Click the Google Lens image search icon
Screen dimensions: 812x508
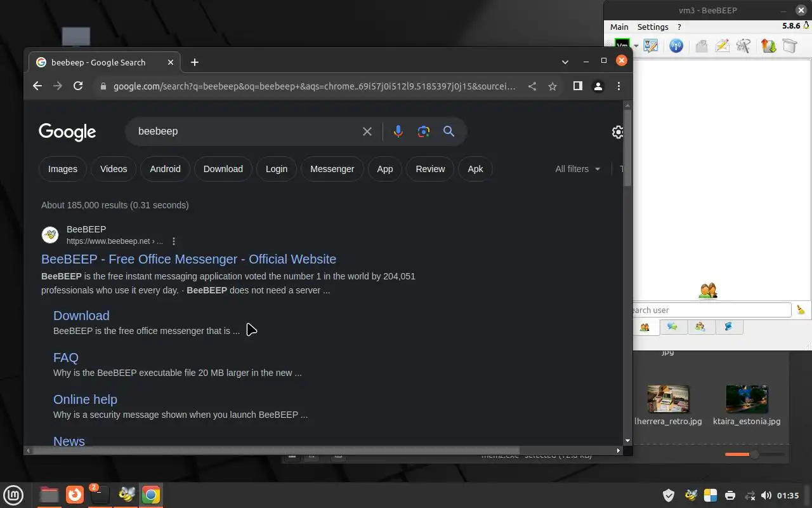[424, 131]
